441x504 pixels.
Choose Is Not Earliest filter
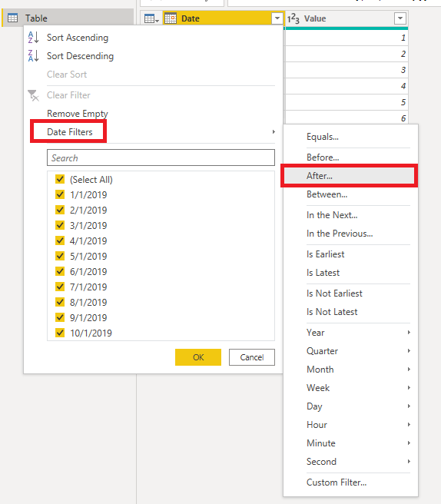point(334,293)
